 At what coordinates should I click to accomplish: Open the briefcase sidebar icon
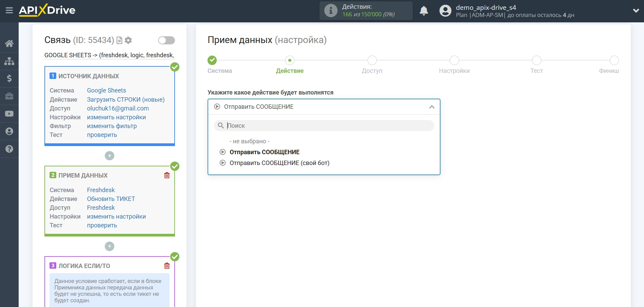tap(9, 96)
